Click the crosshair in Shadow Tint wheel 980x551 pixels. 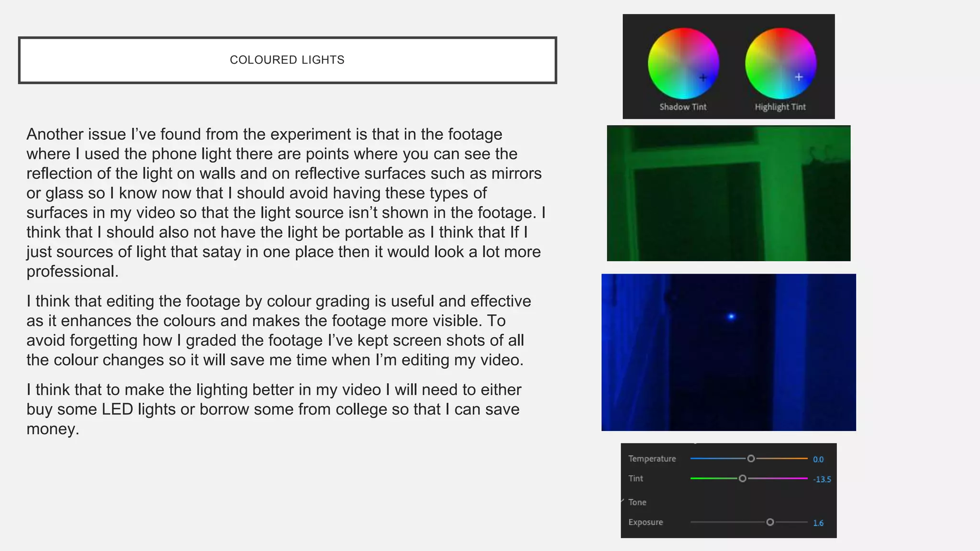tap(703, 77)
